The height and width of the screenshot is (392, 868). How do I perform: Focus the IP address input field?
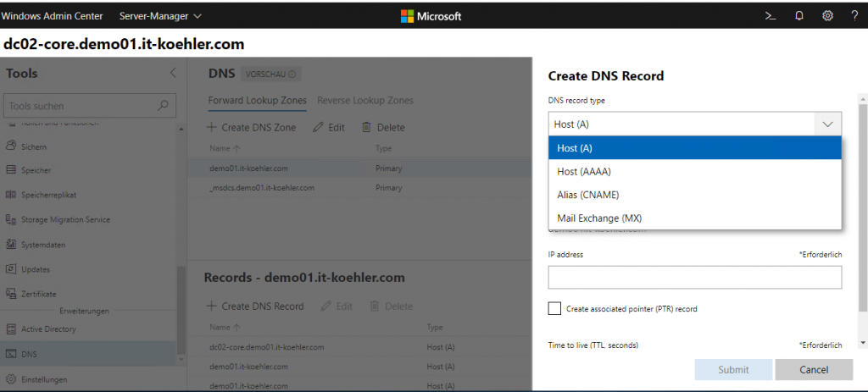(x=695, y=277)
